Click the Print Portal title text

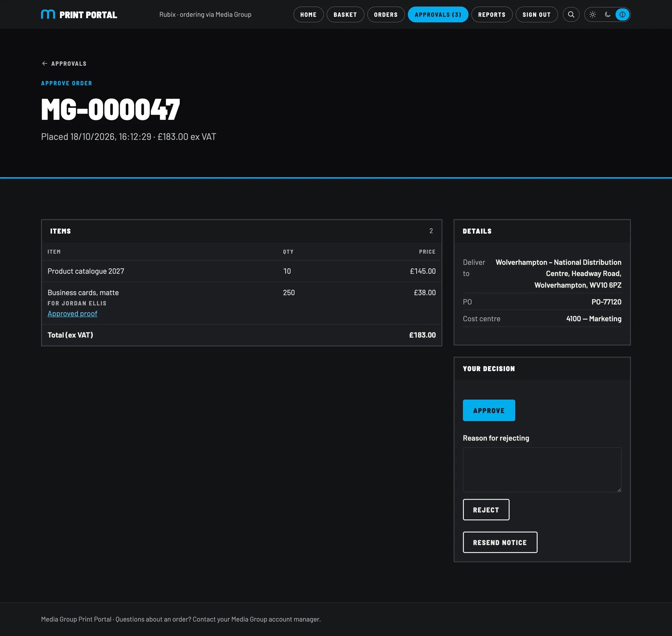(x=88, y=15)
